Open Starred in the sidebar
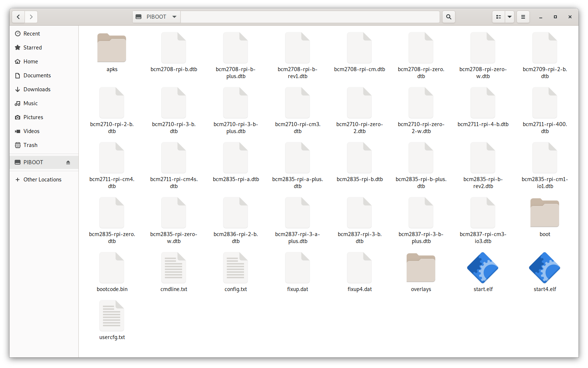The width and height of the screenshot is (588, 368). (x=44, y=48)
